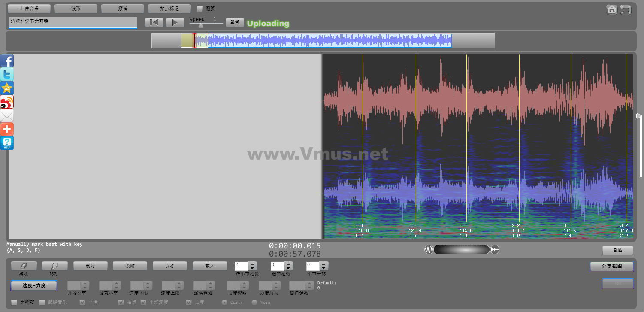The width and height of the screenshot is (644, 312).
Task: Increase the 每小节拍数 value with up arrow
Action: [252, 264]
